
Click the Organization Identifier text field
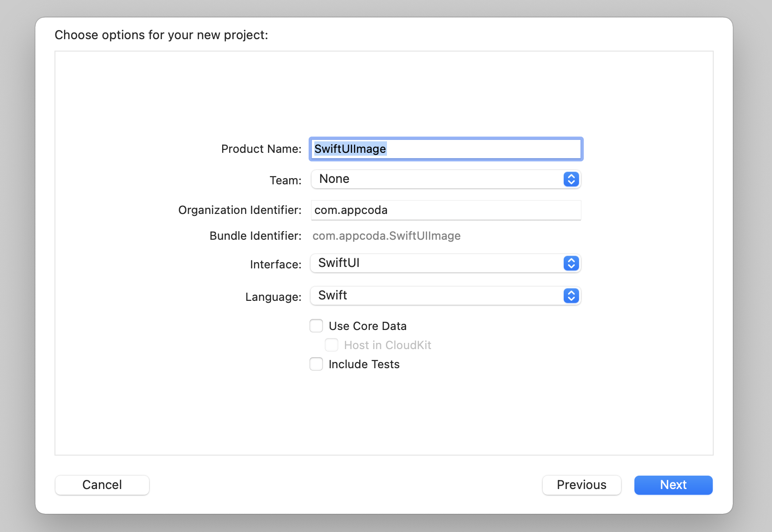[444, 210]
